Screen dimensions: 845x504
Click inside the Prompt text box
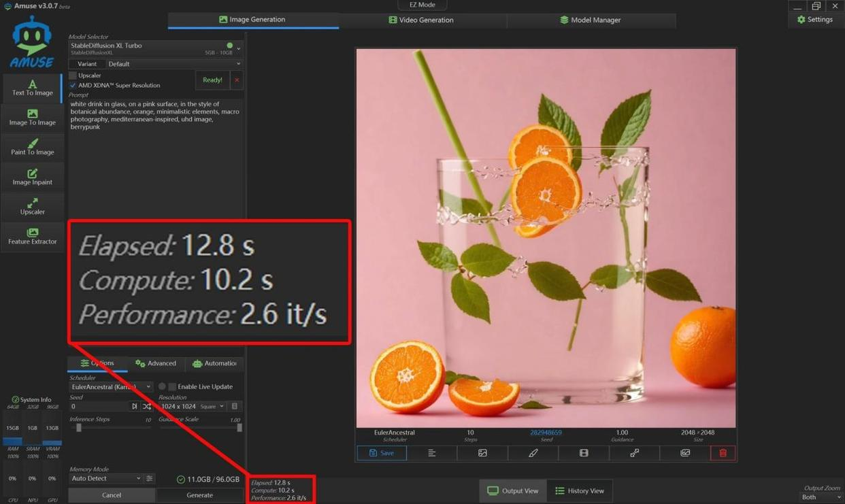click(x=155, y=156)
